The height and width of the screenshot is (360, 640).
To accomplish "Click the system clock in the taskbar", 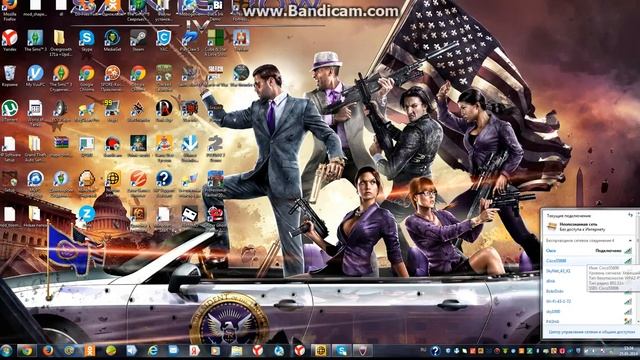I will (x=629, y=351).
